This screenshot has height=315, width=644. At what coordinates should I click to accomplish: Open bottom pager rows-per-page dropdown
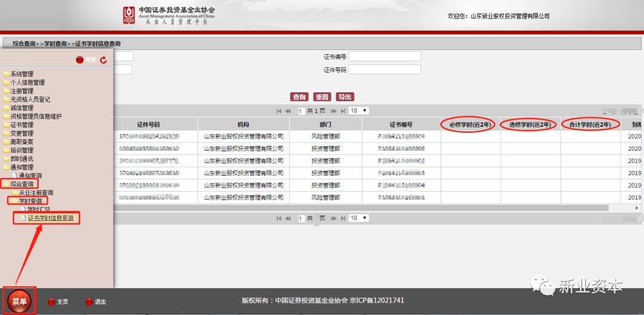[358, 218]
